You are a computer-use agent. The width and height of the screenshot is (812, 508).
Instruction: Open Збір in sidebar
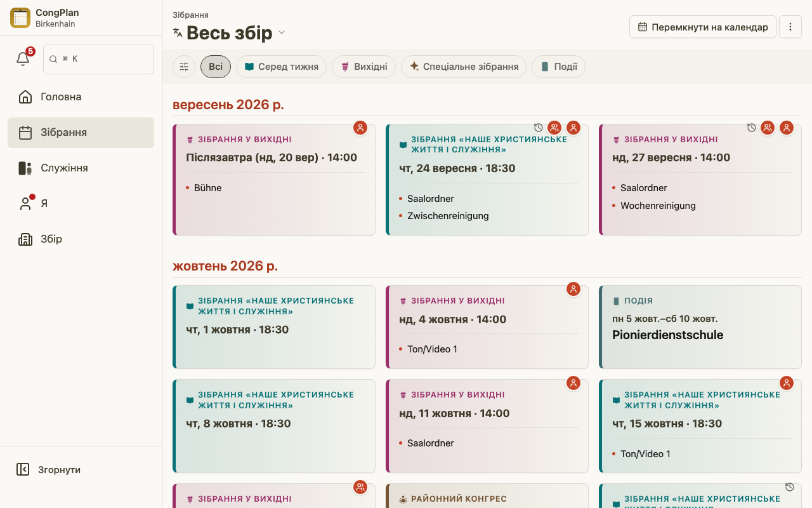pyautogui.click(x=81, y=239)
